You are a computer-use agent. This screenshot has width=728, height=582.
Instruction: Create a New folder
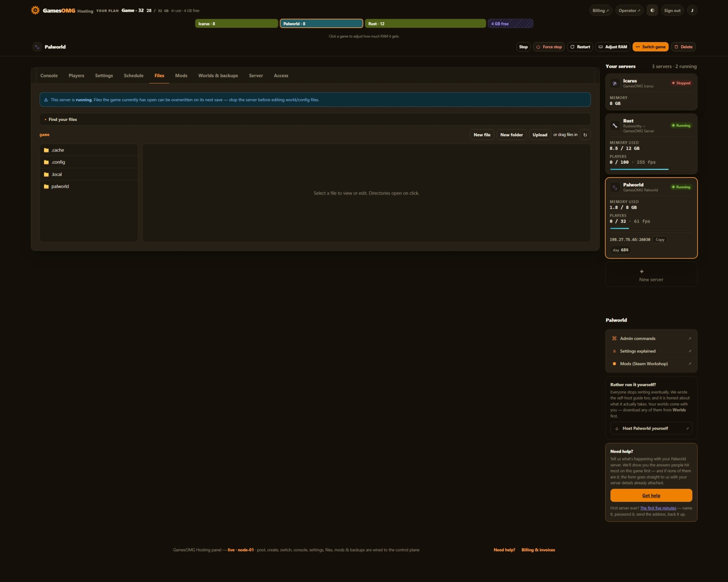512,135
